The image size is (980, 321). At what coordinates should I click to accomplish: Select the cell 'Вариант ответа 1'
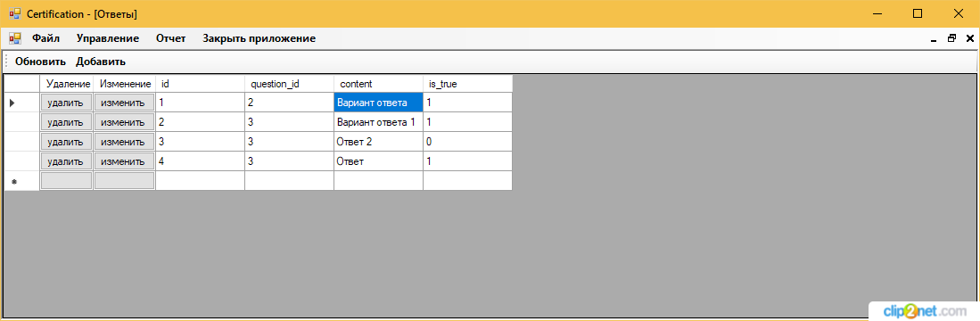(x=379, y=122)
